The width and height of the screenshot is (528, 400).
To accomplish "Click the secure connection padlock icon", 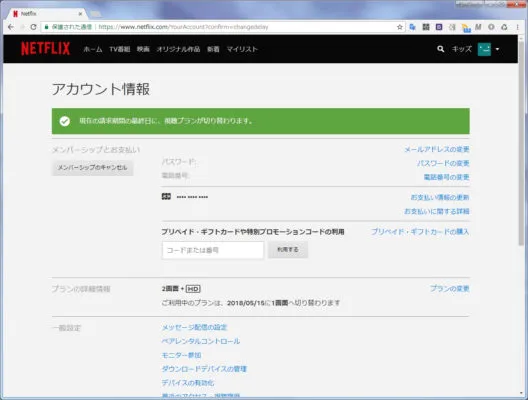I will click(x=46, y=27).
